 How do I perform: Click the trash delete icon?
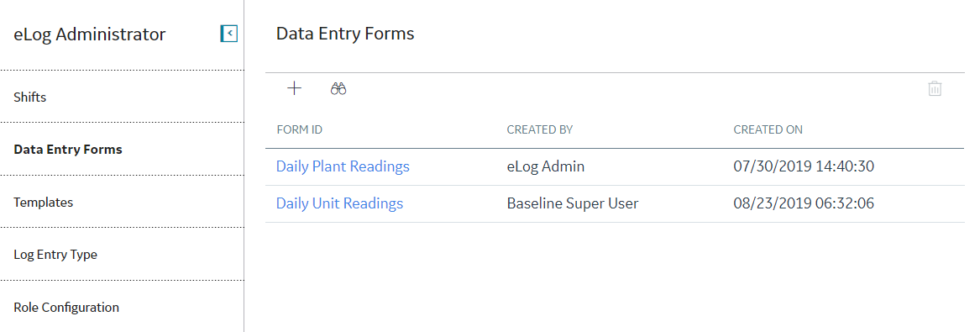click(x=935, y=89)
